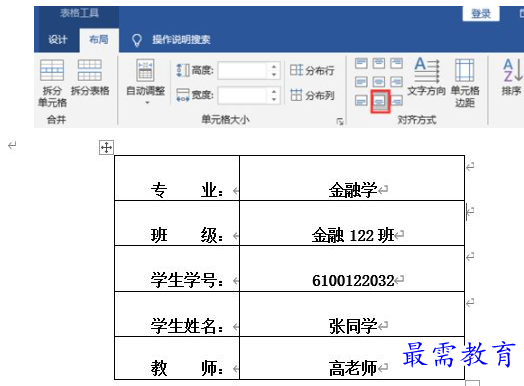Click Distribute Rows (分布行)
Image resolution: width=524 pixels, height=386 pixels.
point(312,71)
